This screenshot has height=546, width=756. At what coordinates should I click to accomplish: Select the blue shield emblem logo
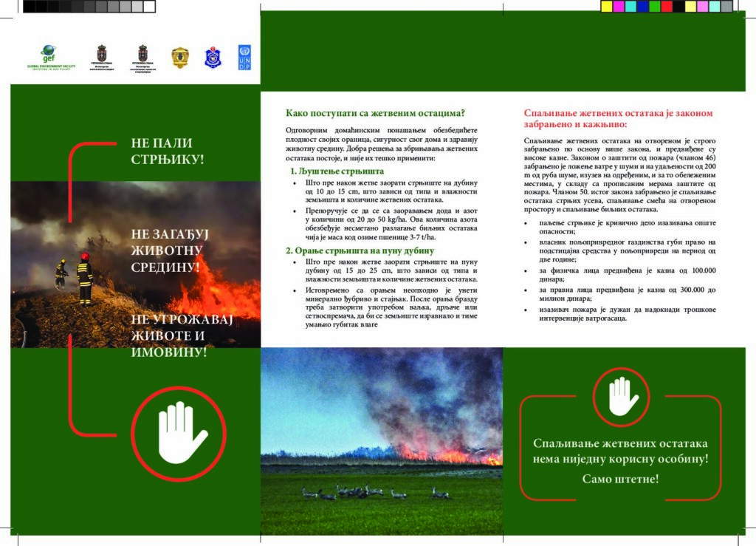213,58
